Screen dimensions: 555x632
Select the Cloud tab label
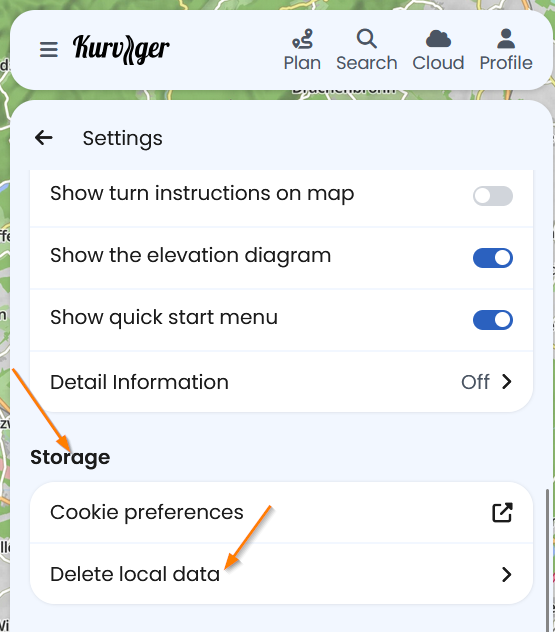(438, 63)
